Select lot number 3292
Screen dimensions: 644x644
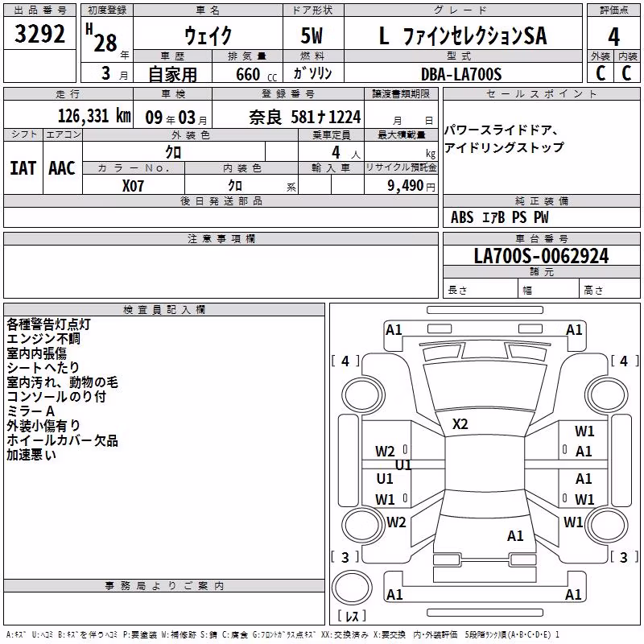[39, 34]
